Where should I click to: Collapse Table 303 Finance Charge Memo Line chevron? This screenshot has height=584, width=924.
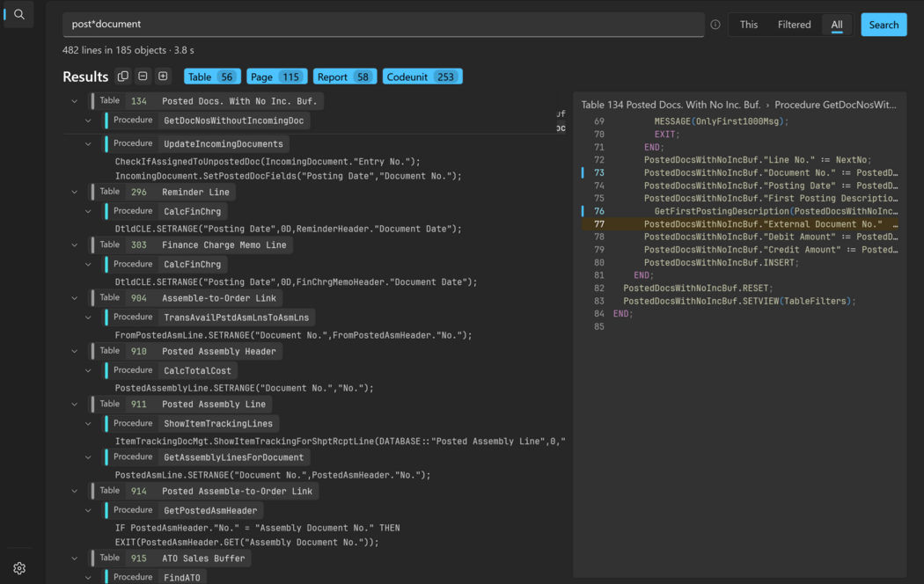(74, 245)
